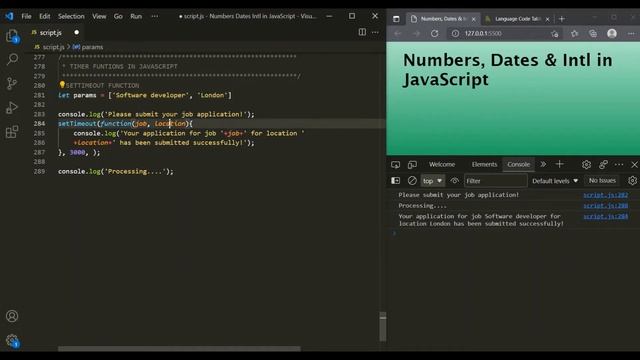Open DevTools customize ellipsis menu
The height and width of the screenshot is (360, 640).
coord(619,164)
